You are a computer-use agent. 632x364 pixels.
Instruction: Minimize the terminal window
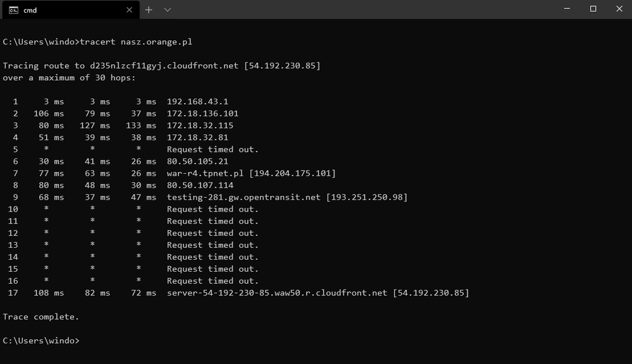[567, 9]
